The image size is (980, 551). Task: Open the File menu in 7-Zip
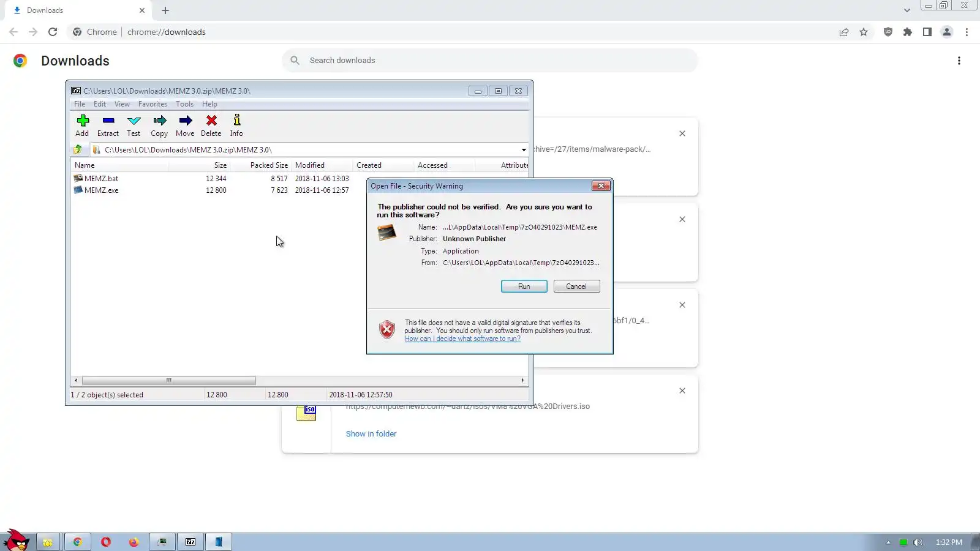click(x=80, y=104)
